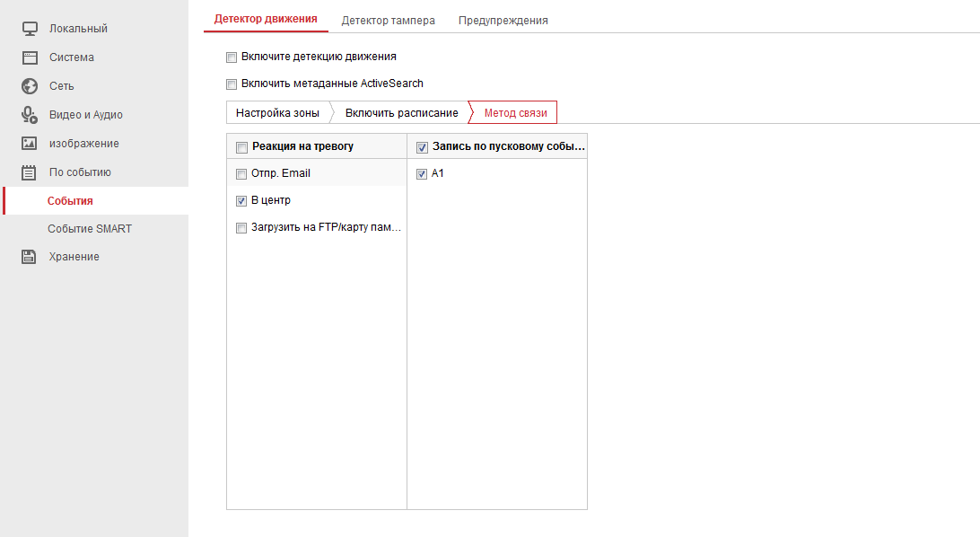Check the Реакция на тревогу header checkbox

[241, 145]
